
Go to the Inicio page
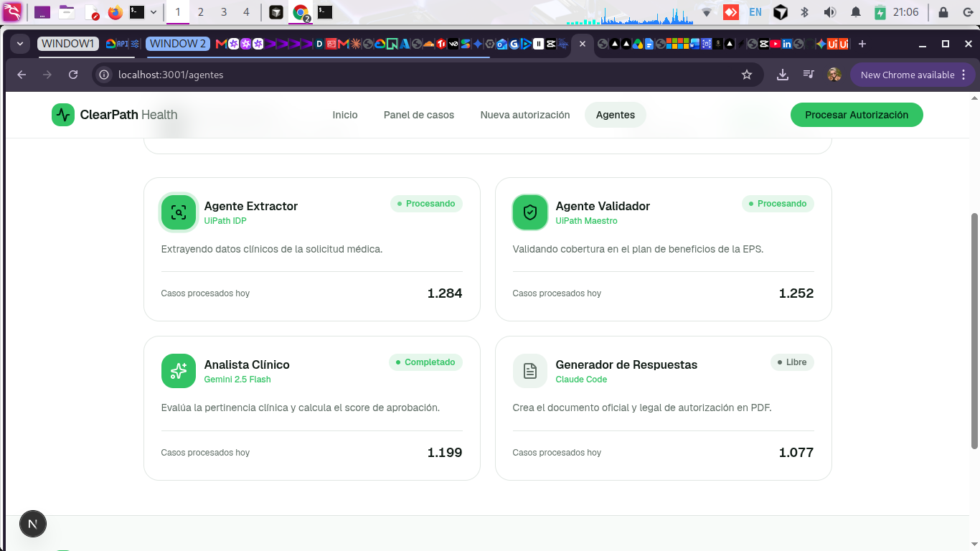point(345,115)
